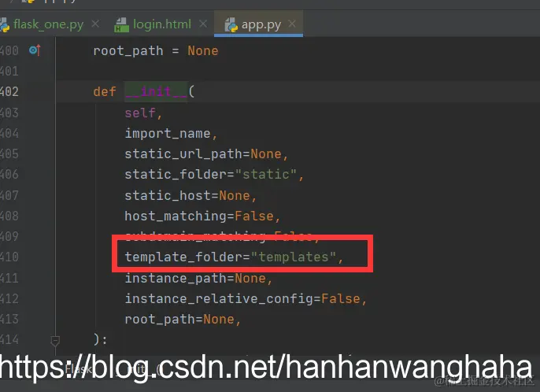Click 'root_path=None,' on line 413
Screen dimensions: 540x392
point(183,320)
